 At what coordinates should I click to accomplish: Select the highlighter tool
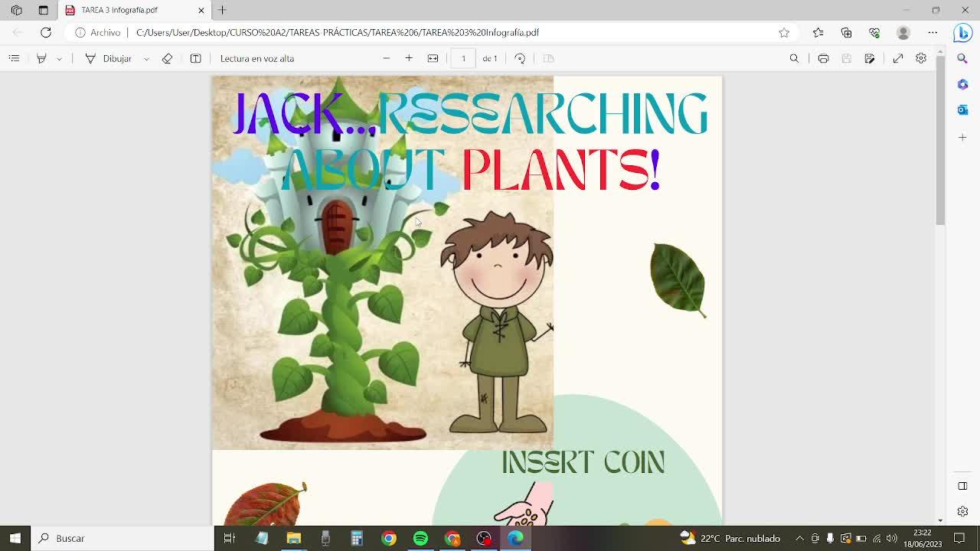click(41, 58)
